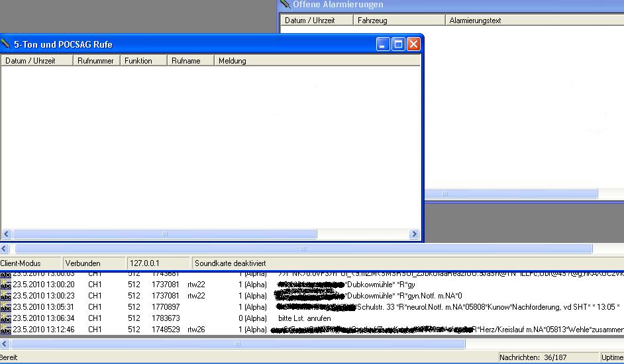Click the Soundkarte deaktiviert status field

[x=408, y=263]
